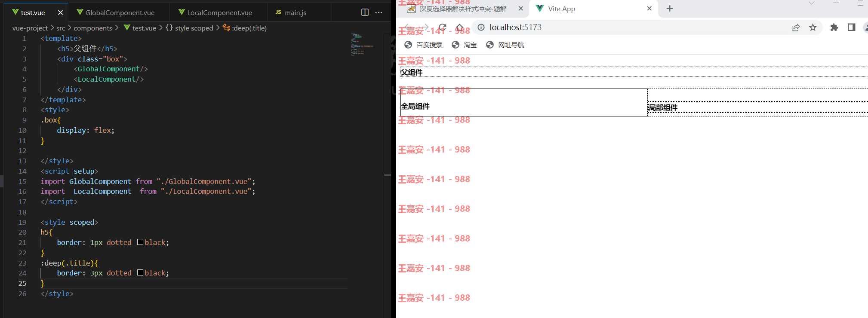Split the editor to the right
This screenshot has height=318, width=868.
[x=365, y=12]
